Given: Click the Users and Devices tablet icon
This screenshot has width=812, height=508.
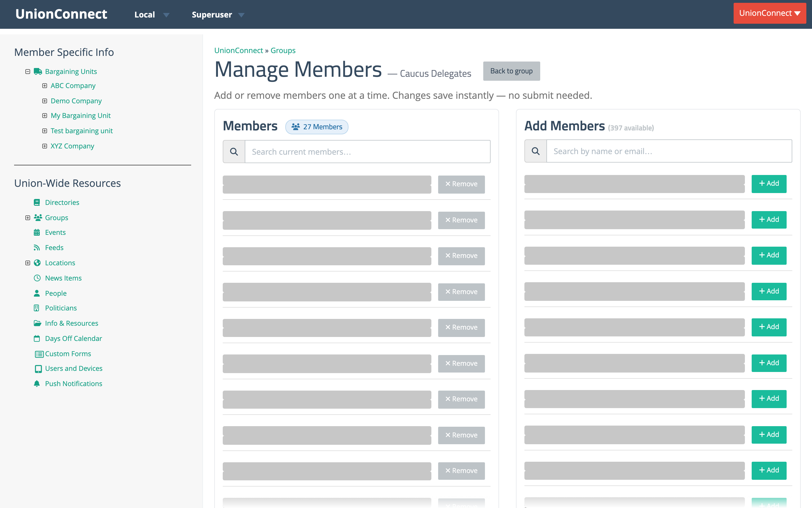Looking at the screenshot, I should tap(39, 369).
